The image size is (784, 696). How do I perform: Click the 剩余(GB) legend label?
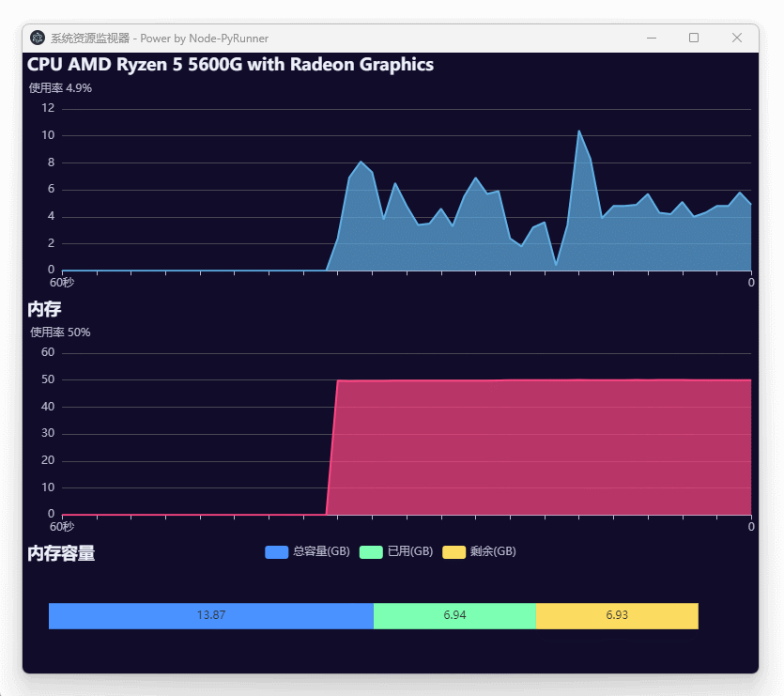coord(493,551)
